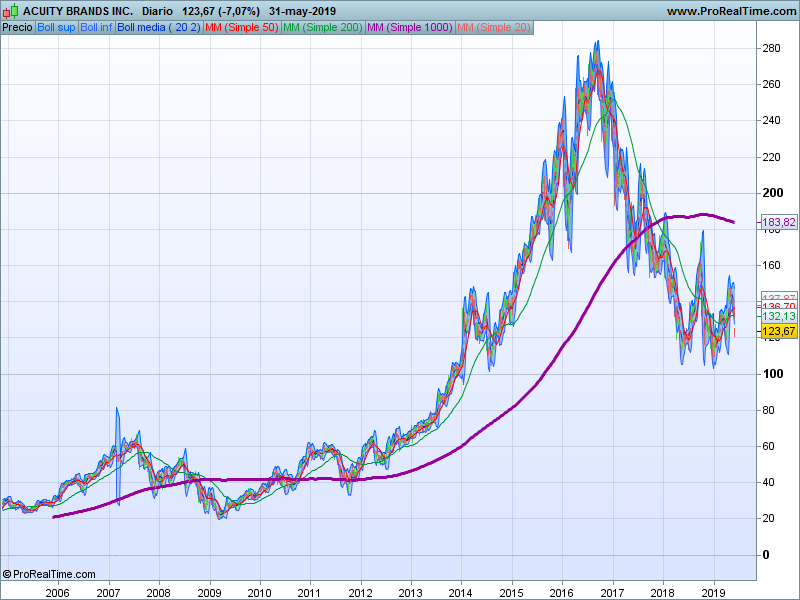Click the 2012 year on time axis
Image resolution: width=800 pixels, height=600 pixels.
click(360, 593)
